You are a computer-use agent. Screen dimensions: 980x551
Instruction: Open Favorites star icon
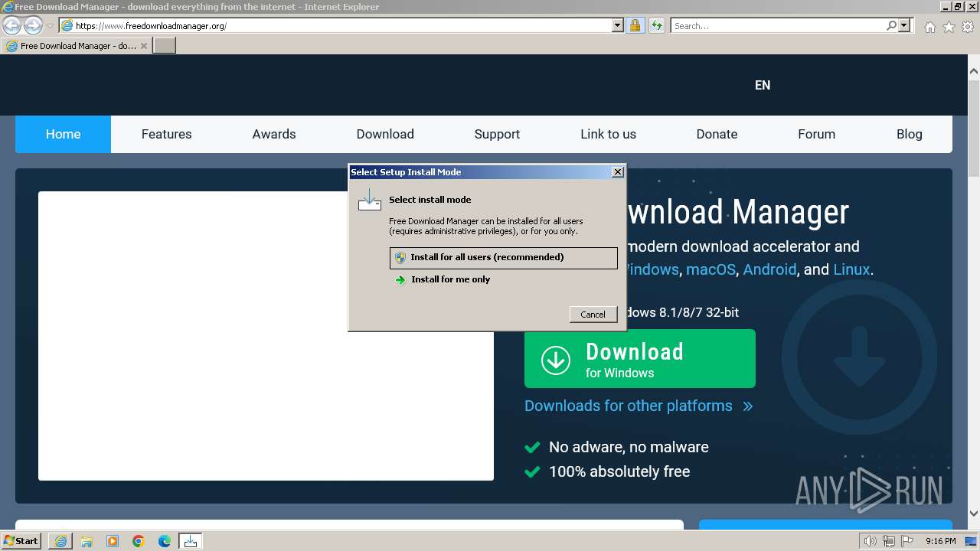949,27
